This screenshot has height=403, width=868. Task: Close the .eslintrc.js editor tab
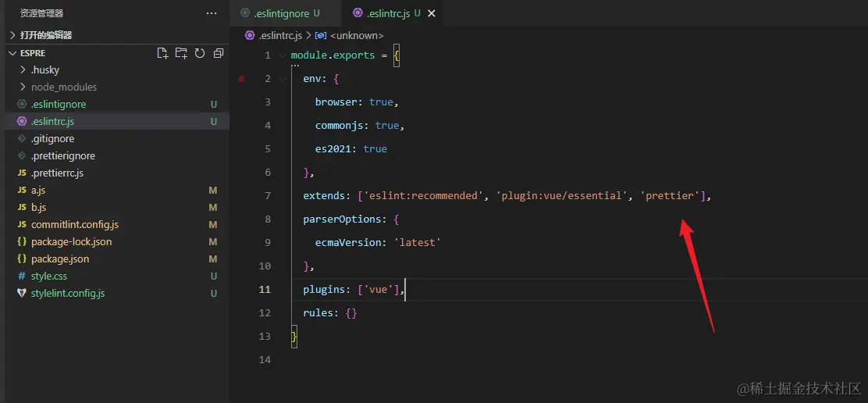click(432, 13)
